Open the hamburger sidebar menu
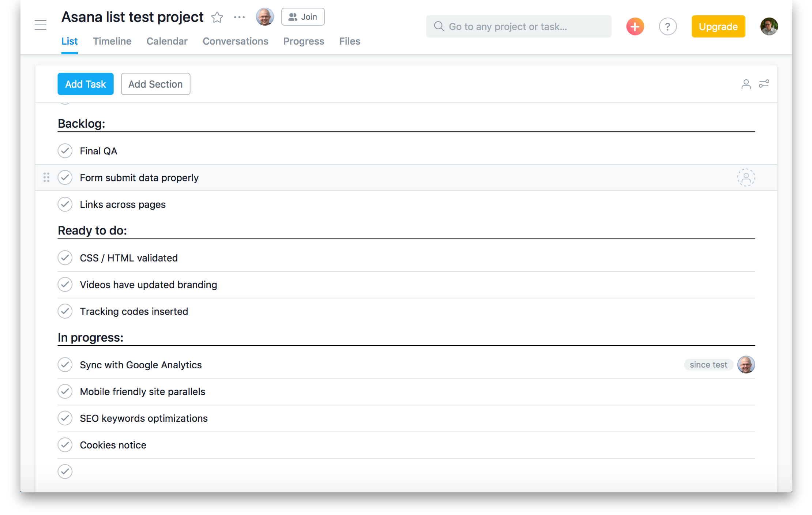The width and height of the screenshot is (812, 515). tap(41, 25)
